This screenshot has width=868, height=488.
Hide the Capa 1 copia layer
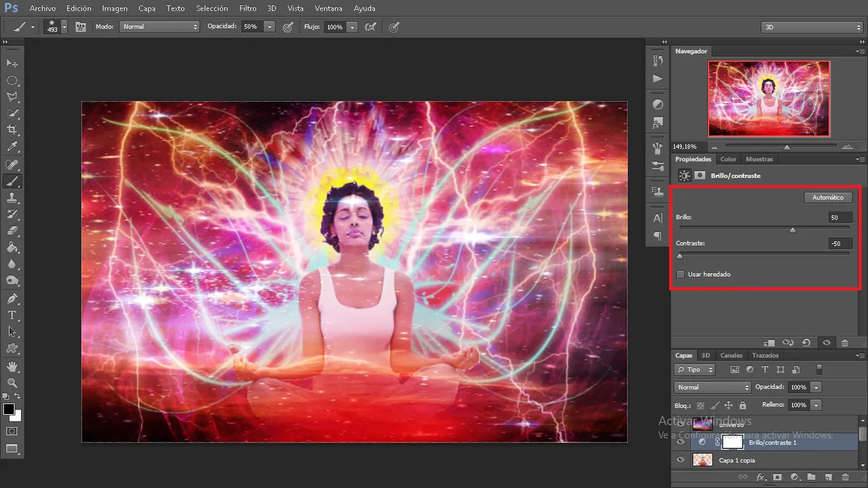click(681, 460)
